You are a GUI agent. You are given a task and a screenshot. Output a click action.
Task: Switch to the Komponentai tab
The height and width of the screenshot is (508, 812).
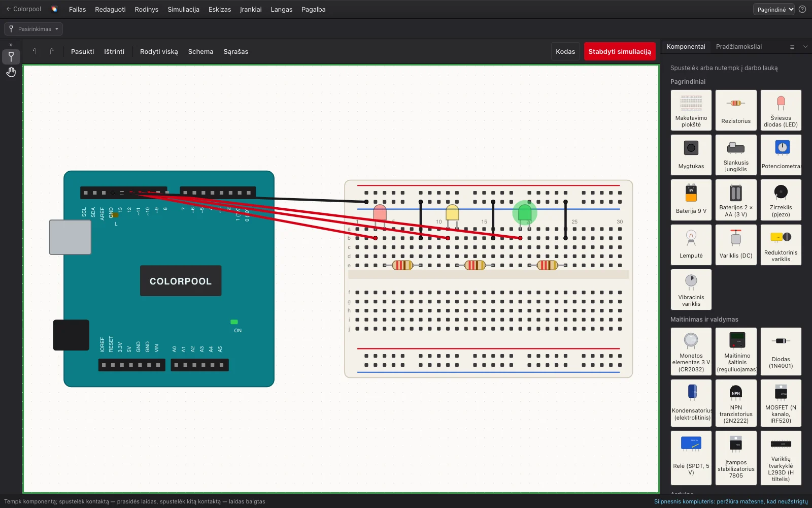pos(686,47)
